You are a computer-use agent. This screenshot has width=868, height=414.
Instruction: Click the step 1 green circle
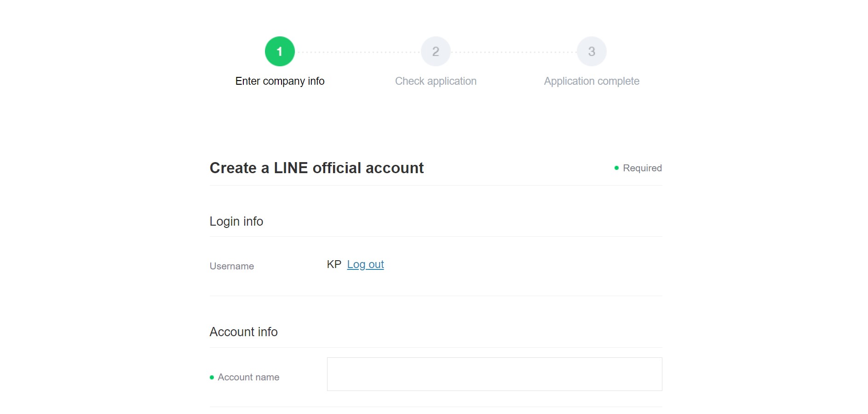point(280,51)
